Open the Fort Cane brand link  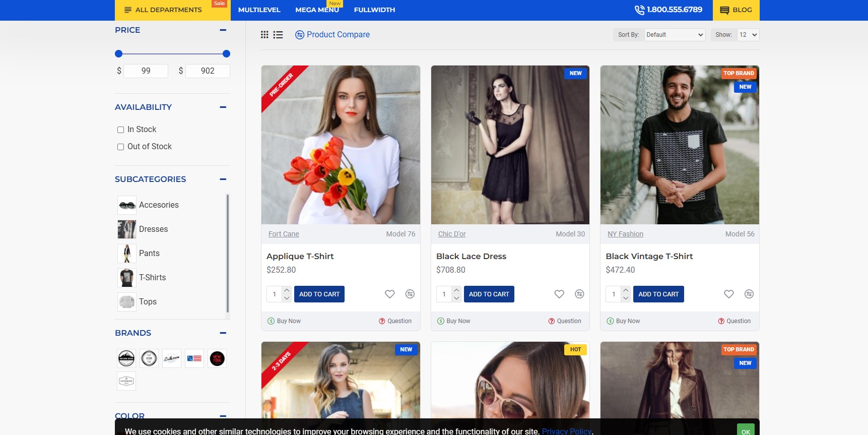point(284,234)
